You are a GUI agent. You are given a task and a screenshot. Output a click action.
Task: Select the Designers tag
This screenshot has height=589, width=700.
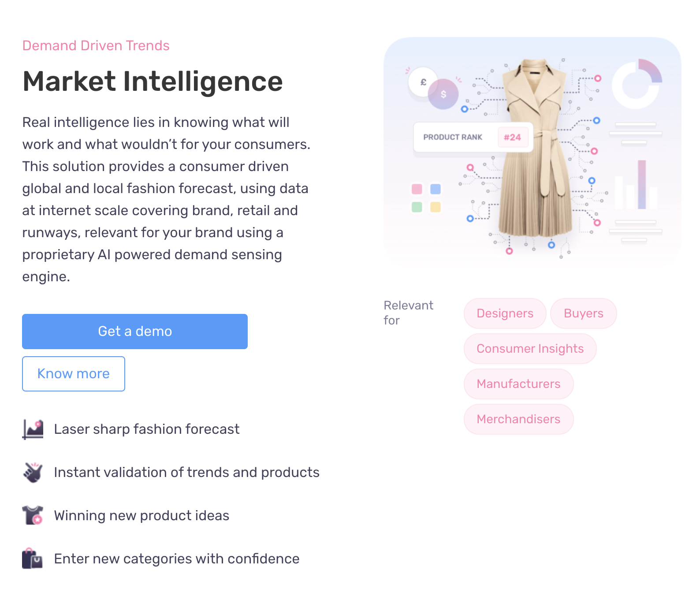pos(505,313)
